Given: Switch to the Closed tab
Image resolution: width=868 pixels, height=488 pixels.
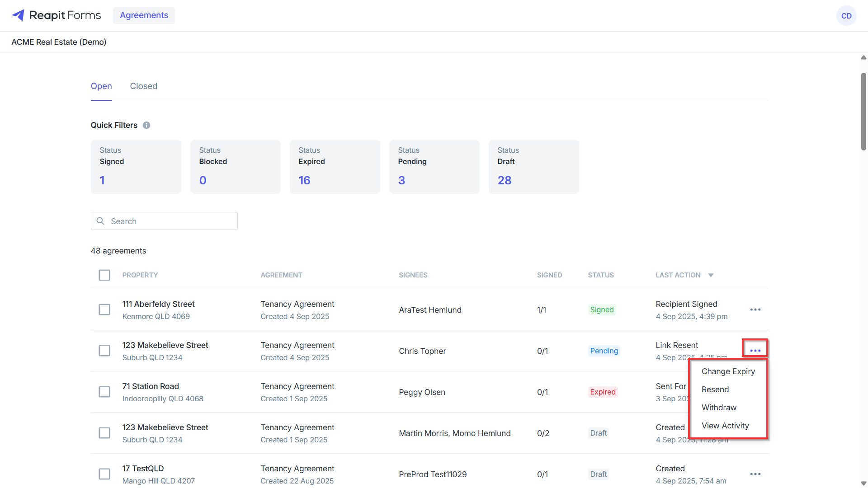Looking at the screenshot, I should pos(144,86).
